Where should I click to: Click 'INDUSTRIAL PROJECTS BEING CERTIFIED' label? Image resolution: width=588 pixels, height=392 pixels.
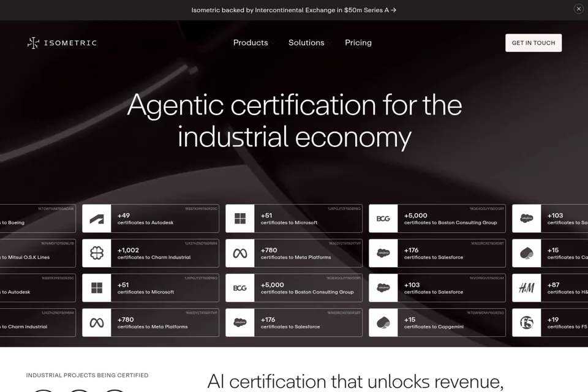click(87, 375)
